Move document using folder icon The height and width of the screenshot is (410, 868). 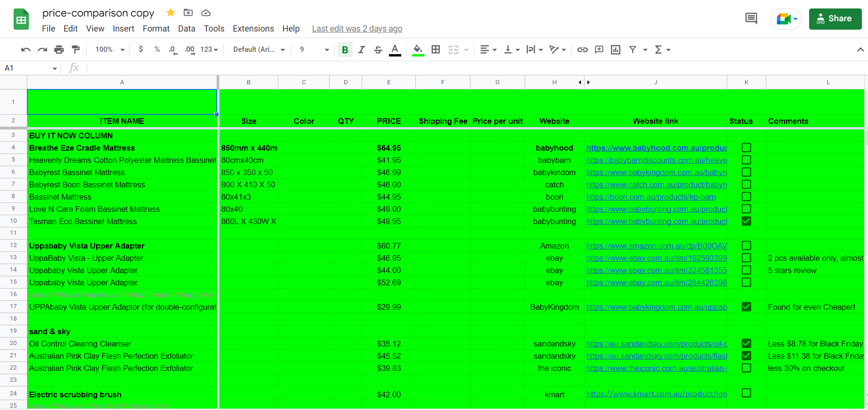(188, 13)
